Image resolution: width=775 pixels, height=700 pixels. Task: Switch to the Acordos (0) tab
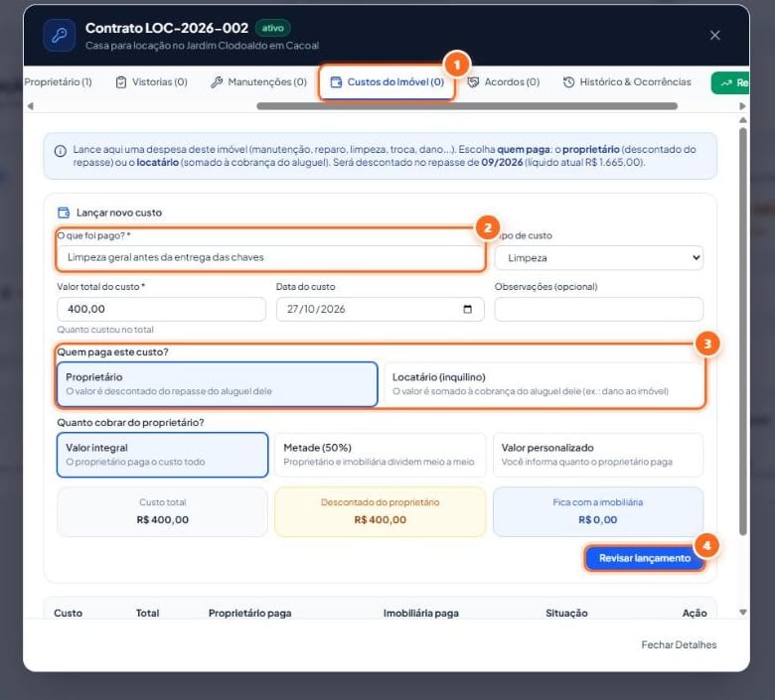coord(504,82)
